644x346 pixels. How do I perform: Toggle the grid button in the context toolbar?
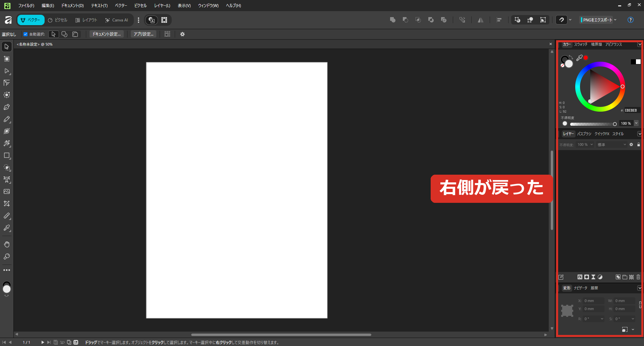point(167,34)
